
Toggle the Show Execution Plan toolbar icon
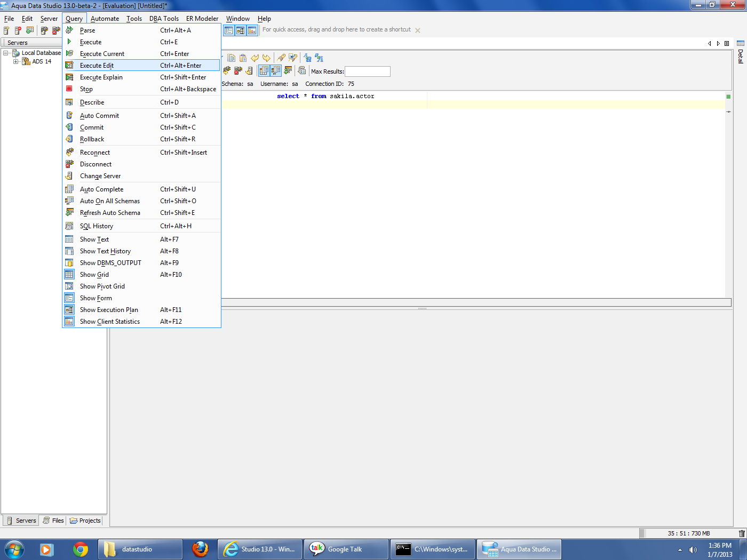point(241,30)
